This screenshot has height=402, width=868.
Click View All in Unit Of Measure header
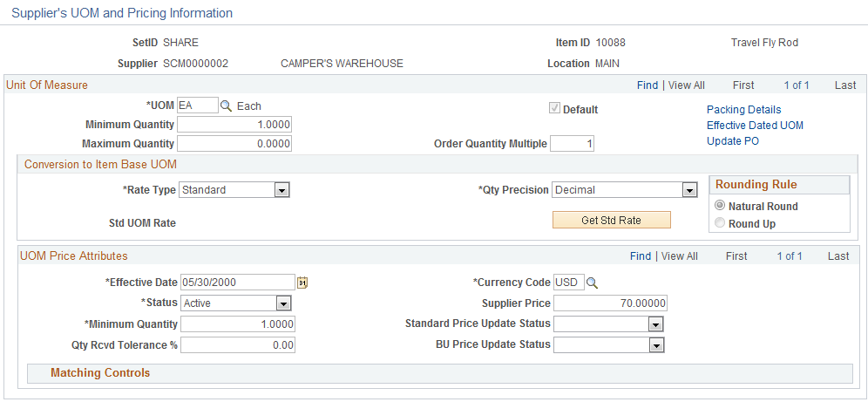(687, 85)
